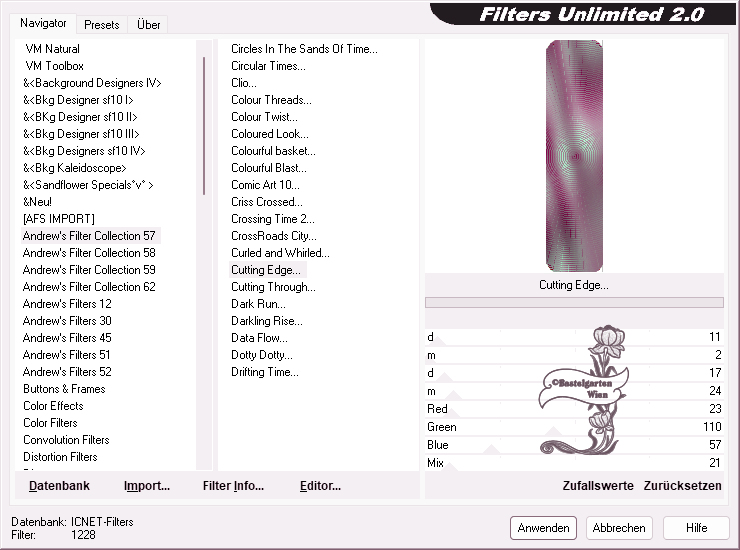Choose Circular Times... filter
The height and width of the screenshot is (550, 740).
click(x=269, y=66)
